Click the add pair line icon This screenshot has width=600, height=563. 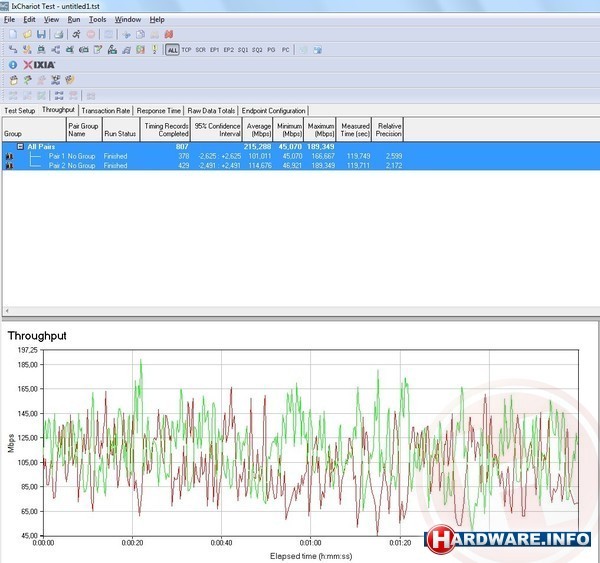(x=13, y=49)
